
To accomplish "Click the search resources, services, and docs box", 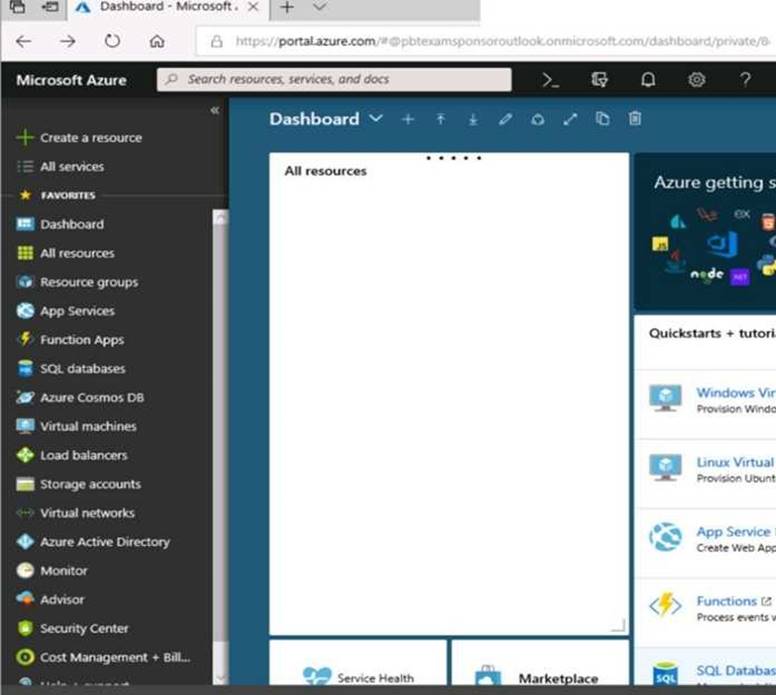I will click(x=334, y=80).
